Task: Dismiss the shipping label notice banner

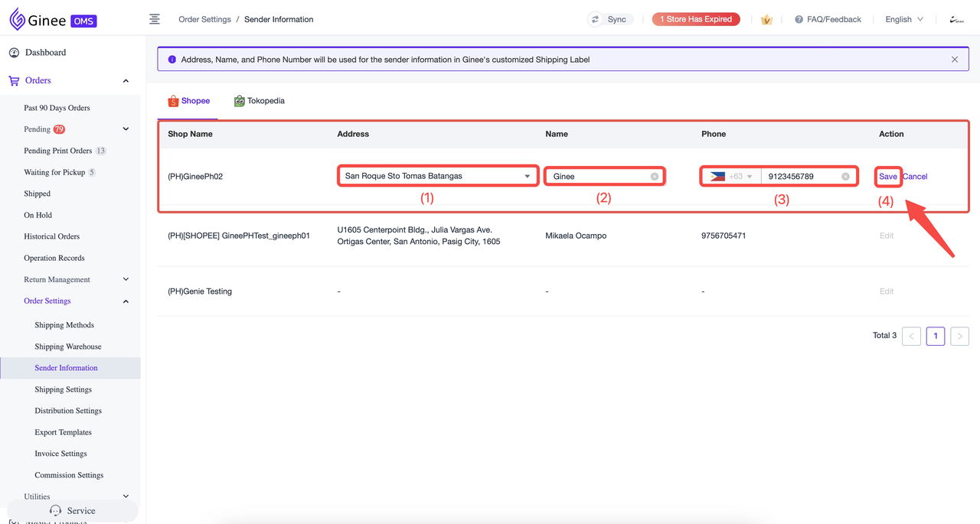Action: tap(954, 59)
